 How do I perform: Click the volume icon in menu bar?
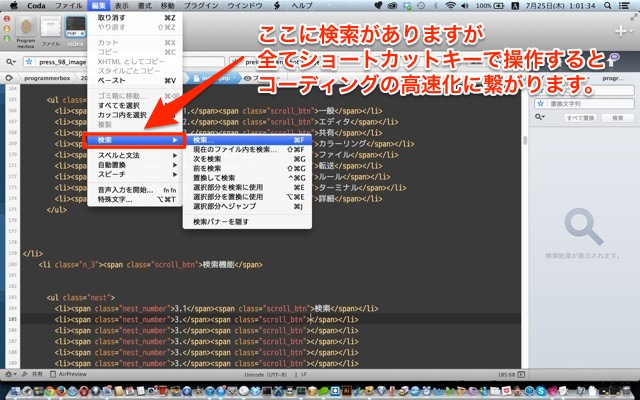coord(464,6)
